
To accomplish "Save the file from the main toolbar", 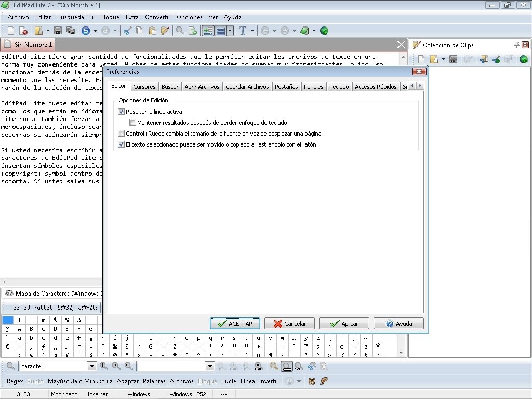I will pos(58,31).
